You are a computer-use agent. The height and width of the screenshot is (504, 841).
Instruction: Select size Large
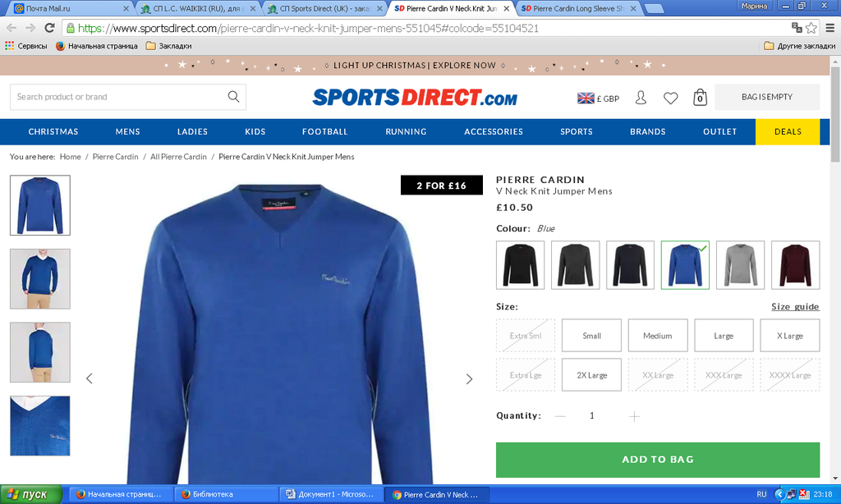(724, 336)
